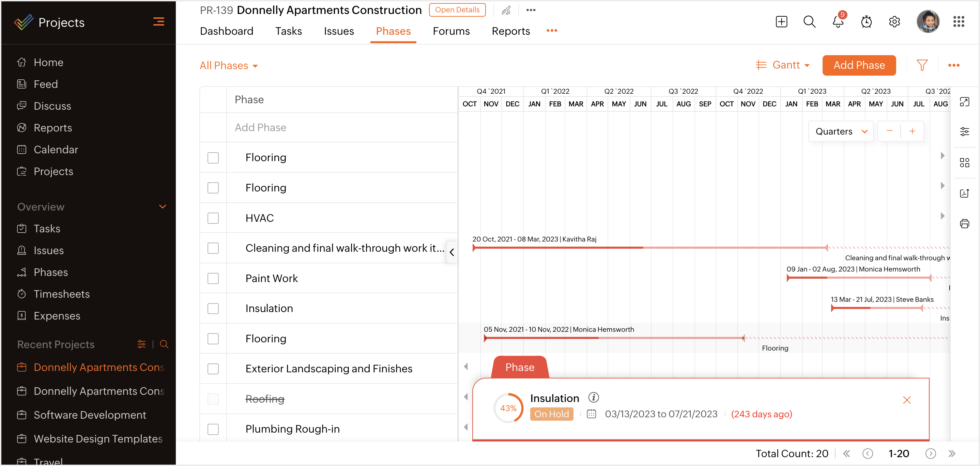Collapse sidebar with hamburger menu icon
The height and width of the screenshot is (466, 980).
pyautogui.click(x=159, y=22)
